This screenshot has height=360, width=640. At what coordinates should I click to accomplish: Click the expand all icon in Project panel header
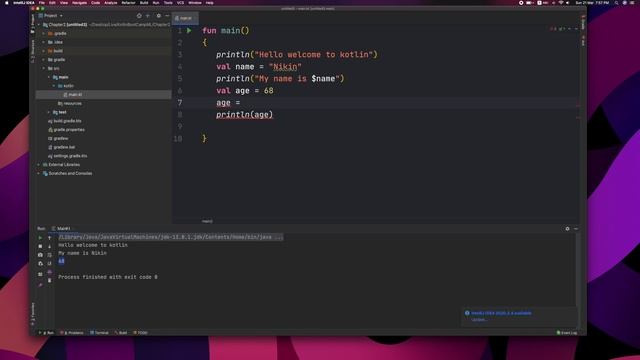click(148, 16)
